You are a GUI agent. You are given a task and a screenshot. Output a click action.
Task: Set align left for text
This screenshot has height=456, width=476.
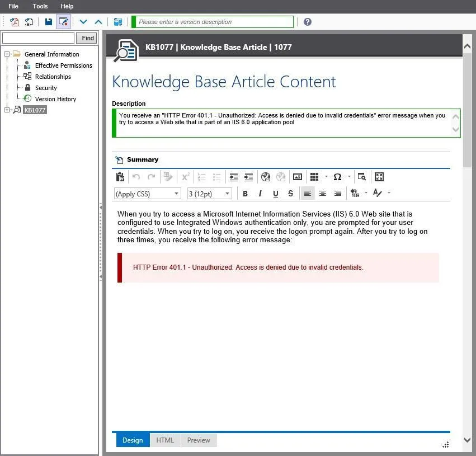click(x=308, y=194)
